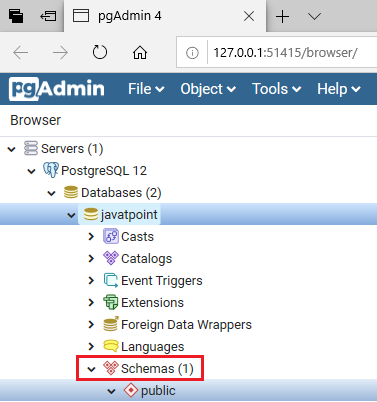
Task: Expand the Catalogs node
Action: [x=91, y=258]
